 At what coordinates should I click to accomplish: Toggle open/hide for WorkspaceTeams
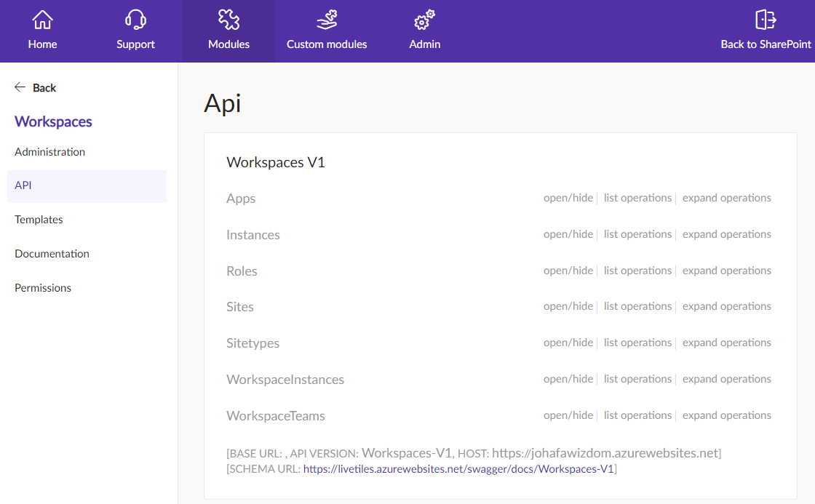(x=568, y=415)
